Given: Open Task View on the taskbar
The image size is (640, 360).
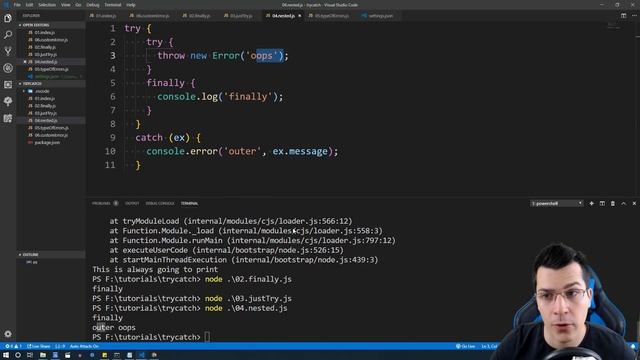Looking at the screenshot, I should pos(30,355).
